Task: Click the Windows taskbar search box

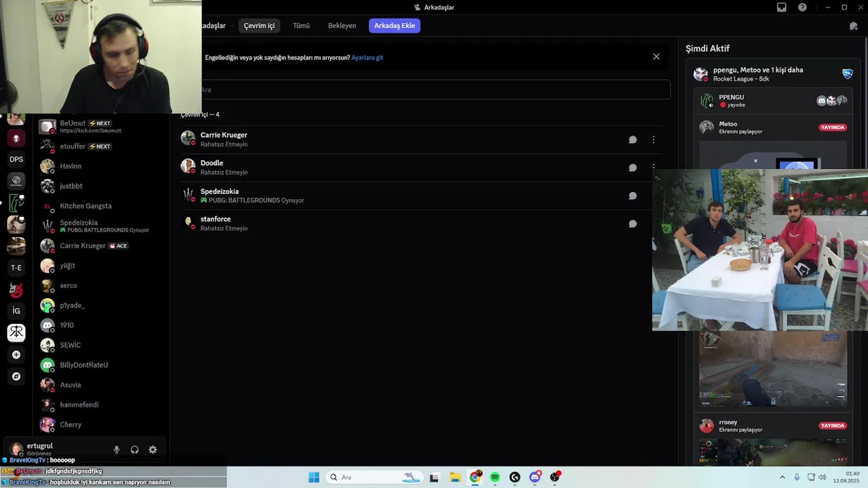Action: coord(374,477)
